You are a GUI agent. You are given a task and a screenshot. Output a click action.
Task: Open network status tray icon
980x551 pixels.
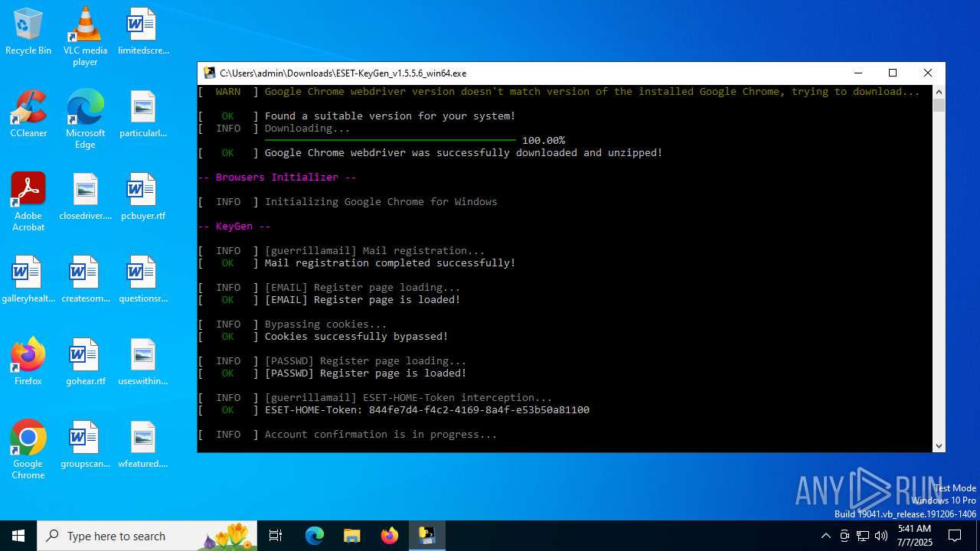tap(863, 536)
